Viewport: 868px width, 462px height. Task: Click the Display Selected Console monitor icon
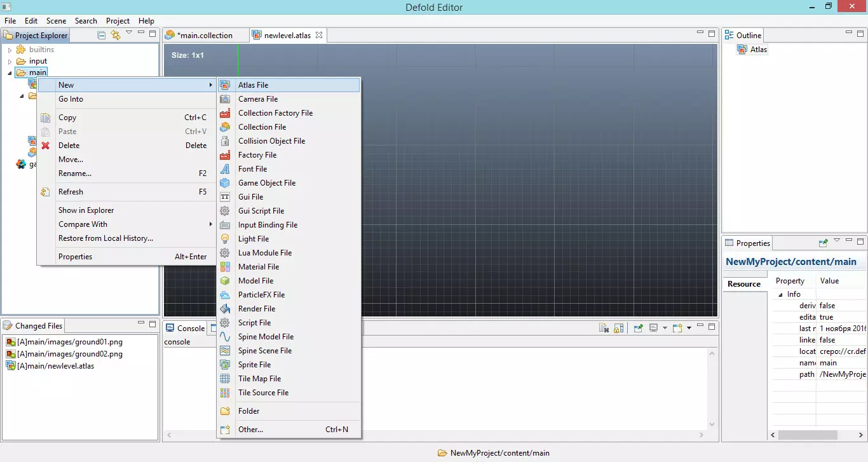pos(653,328)
